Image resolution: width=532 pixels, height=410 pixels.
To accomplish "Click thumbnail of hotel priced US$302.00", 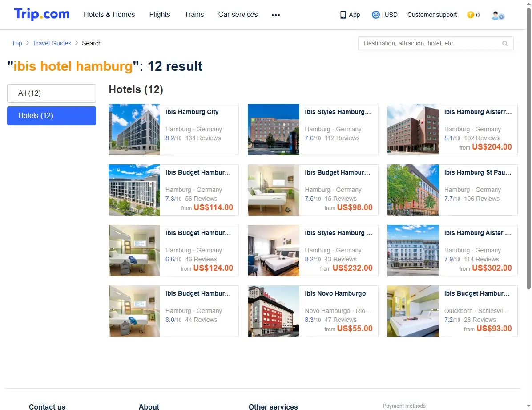I will click(413, 250).
